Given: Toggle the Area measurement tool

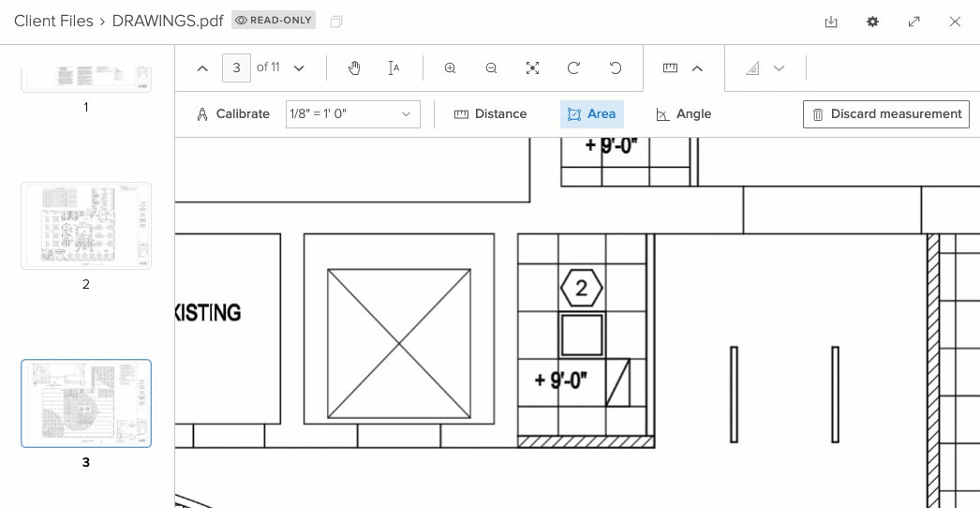Looking at the screenshot, I should [x=592, y=114].
